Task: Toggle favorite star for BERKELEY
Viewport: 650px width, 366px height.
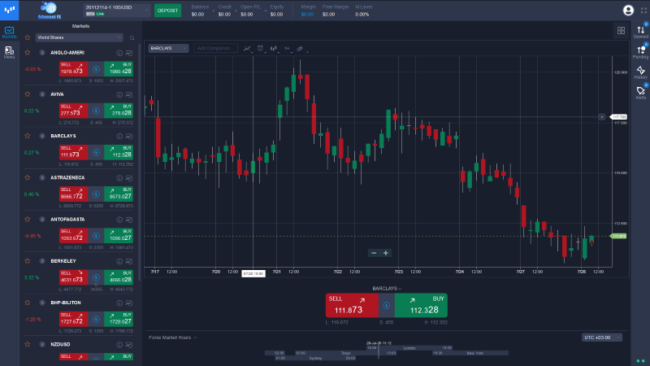Action: (27, 261)
